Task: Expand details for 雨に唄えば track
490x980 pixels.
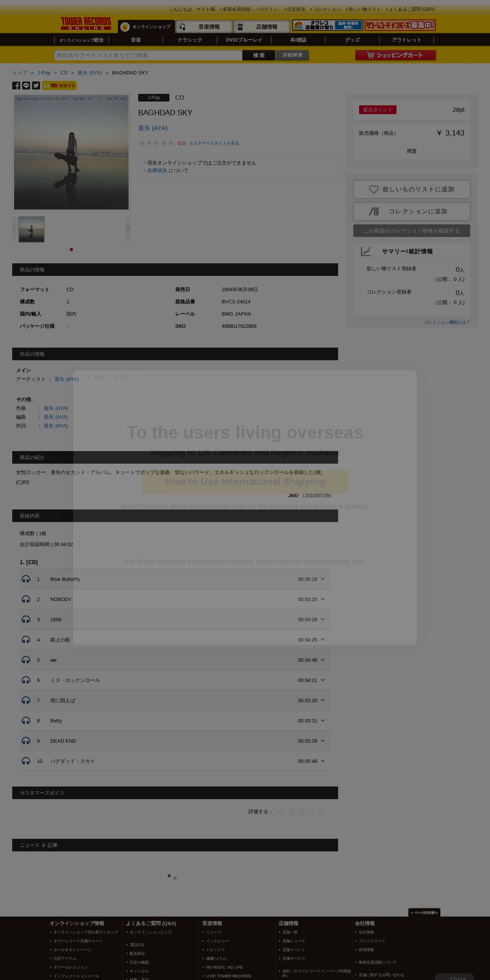Action: (322, 700)
